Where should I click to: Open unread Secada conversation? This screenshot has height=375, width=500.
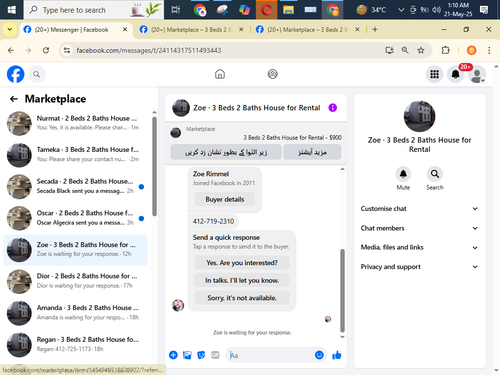point(75,186)
